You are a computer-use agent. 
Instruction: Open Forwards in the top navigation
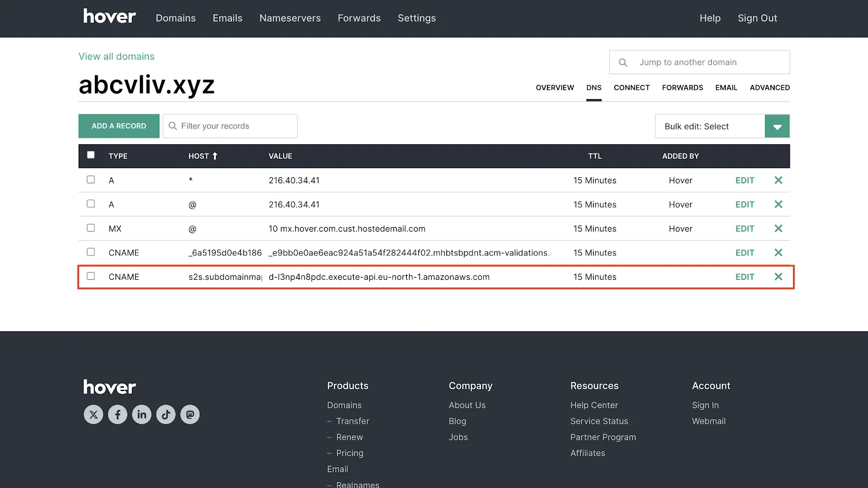[x=359, y=18]
